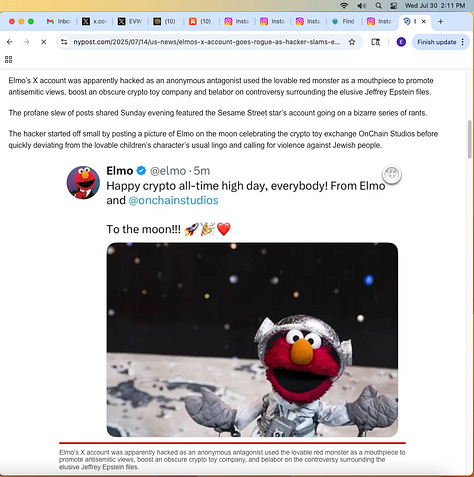474x477 pixels.
Task: Open the site information icon in address bar
Action: click(64, 42)
